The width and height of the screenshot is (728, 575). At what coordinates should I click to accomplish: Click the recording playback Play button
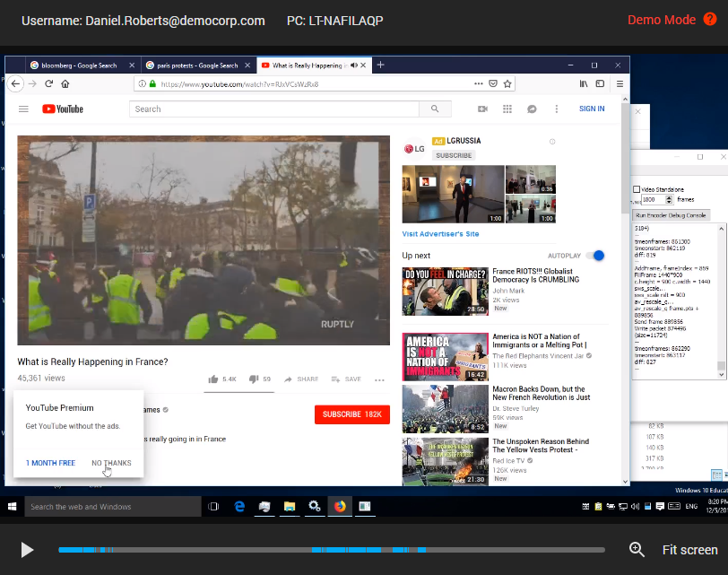pos(27,550)
